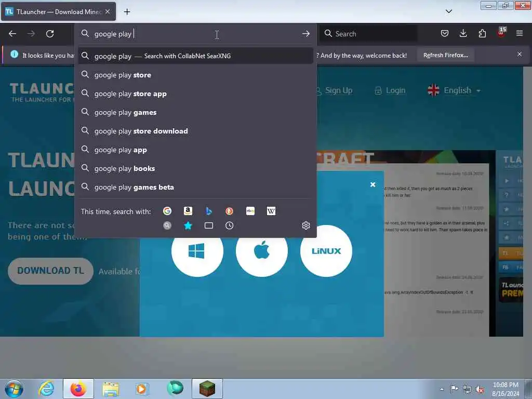This screenshot has height=399, width=532.
Task: Search this time with Amazon icon
Action: [x=188, y=211]
